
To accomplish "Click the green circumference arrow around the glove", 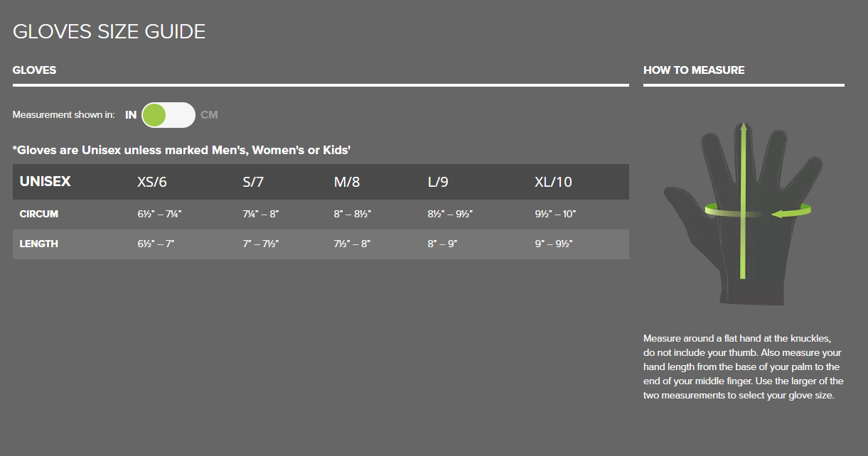I will pos(789,212).
